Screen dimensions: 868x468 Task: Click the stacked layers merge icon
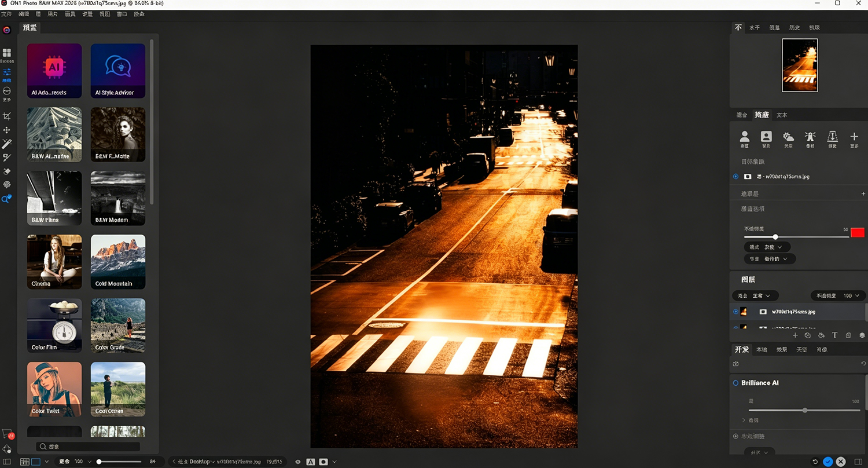tap(862, 335)
